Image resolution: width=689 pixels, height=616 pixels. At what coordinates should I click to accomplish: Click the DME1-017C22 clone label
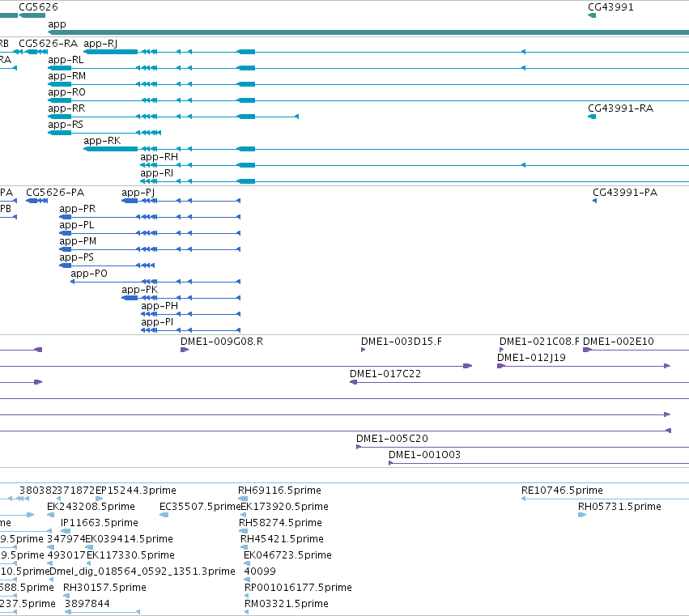(x=385, y=374)
